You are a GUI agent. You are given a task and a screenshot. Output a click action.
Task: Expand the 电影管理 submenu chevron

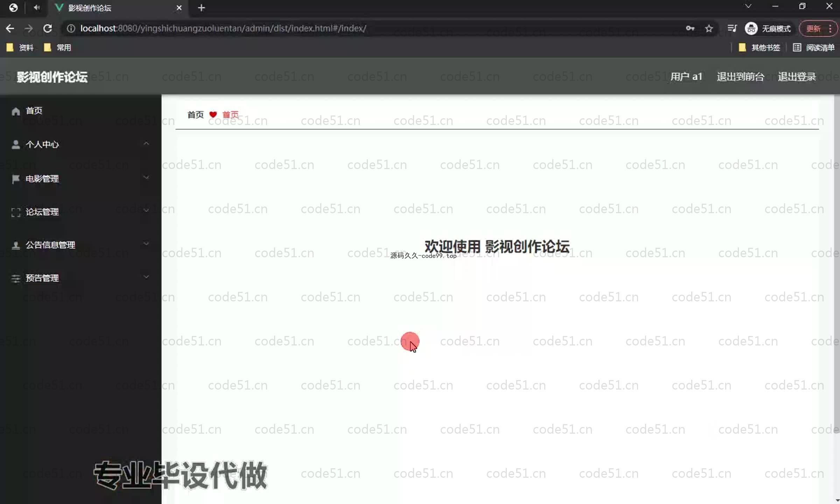click(x=146, y=177)
